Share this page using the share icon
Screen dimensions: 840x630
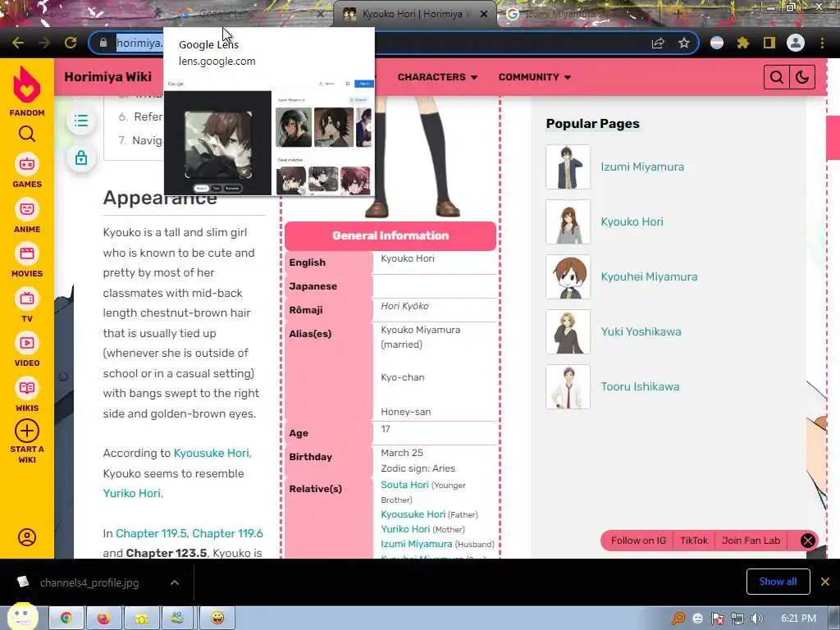[658, 43]
